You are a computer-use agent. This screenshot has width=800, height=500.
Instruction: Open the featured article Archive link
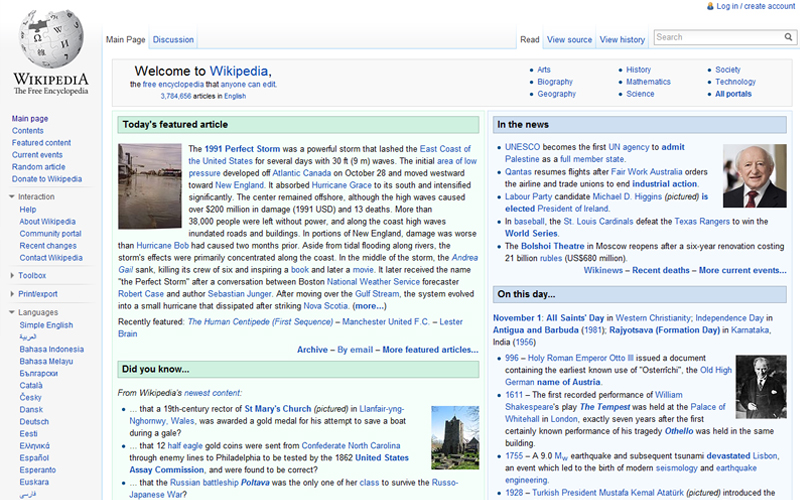tap(312, 349)
